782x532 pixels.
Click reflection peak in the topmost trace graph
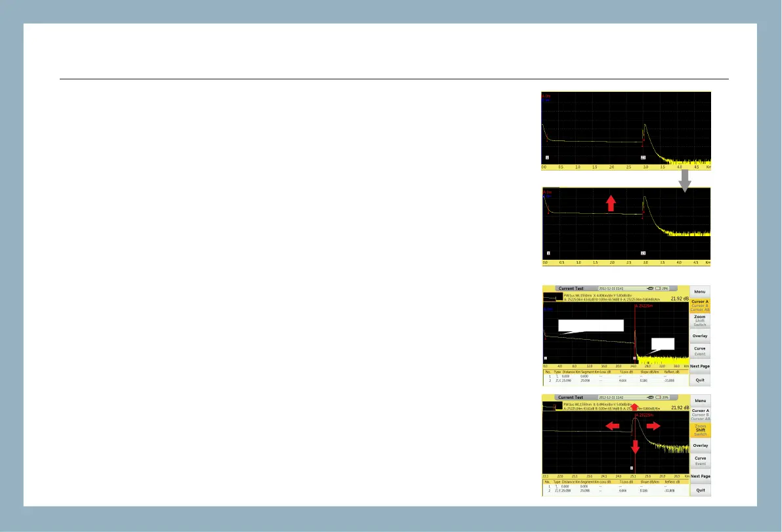click(x=644, y=126)
